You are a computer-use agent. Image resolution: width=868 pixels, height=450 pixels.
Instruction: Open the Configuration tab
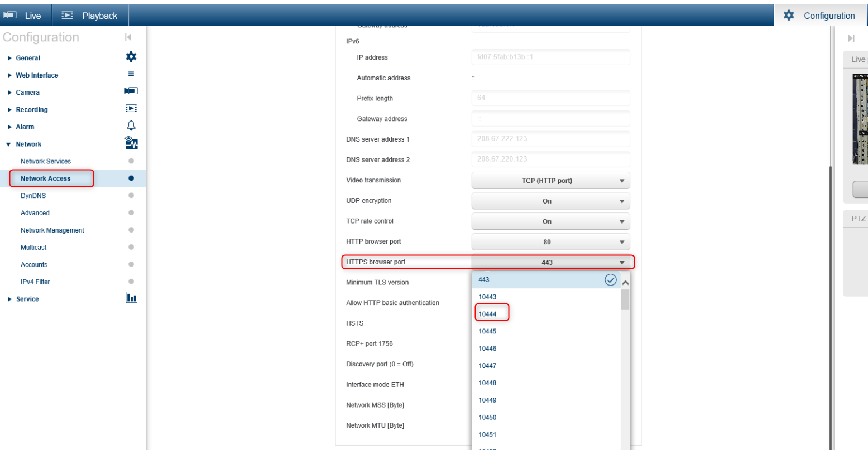[x=821, y=16]
